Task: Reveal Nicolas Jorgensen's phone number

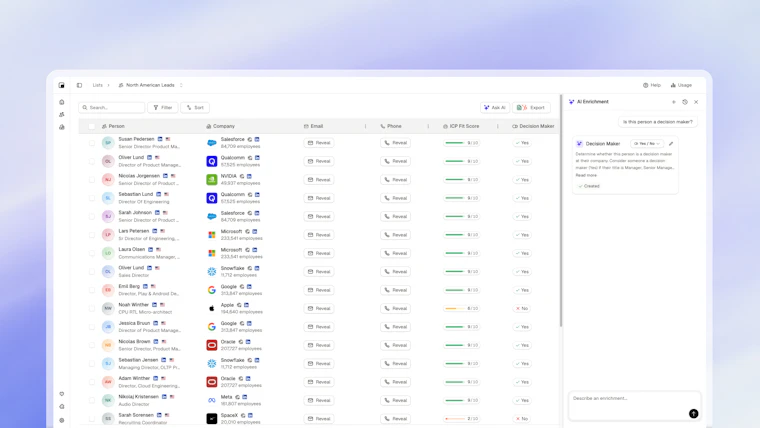Action: click(x=396, y=180)
